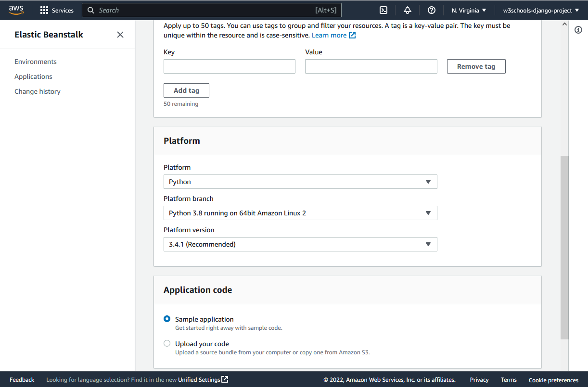Select the Sample application radio button
588x387 pixels.
click(167, 319)
